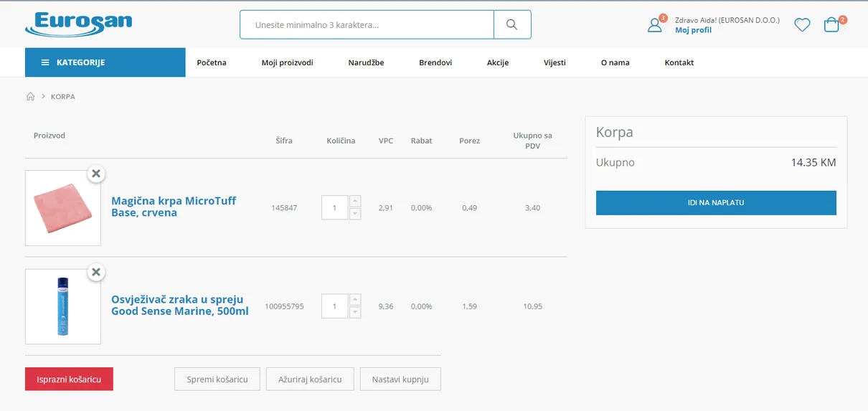Click quantity field for Osvježivač zraka
Screen dimensions: 868x411
click(334, 306)
